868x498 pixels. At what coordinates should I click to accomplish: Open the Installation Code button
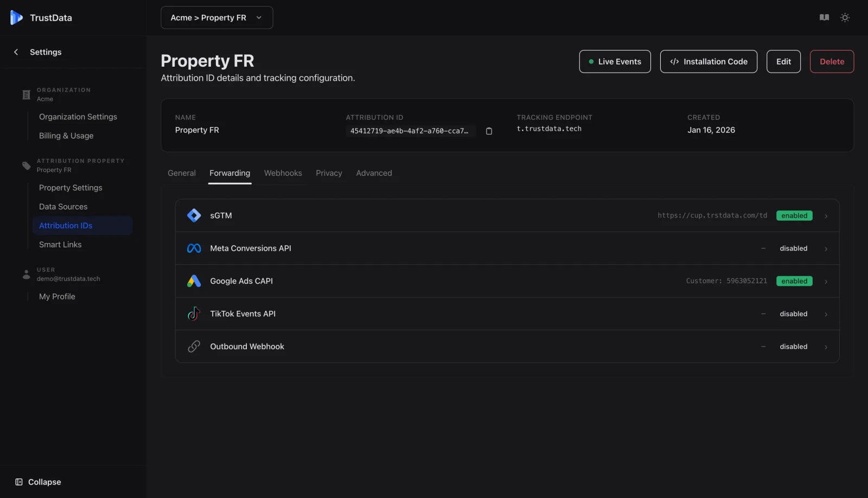[709, 61]
